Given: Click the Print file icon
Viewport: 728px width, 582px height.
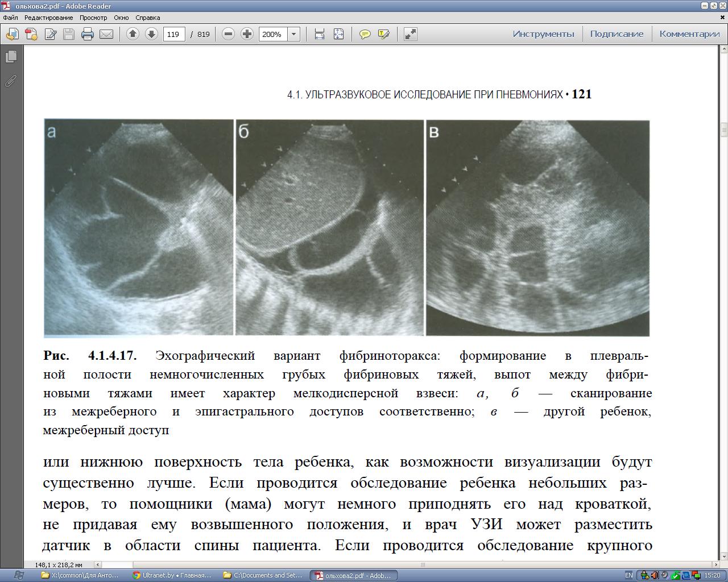Looking at the screenshot, I should coord(87,34).
